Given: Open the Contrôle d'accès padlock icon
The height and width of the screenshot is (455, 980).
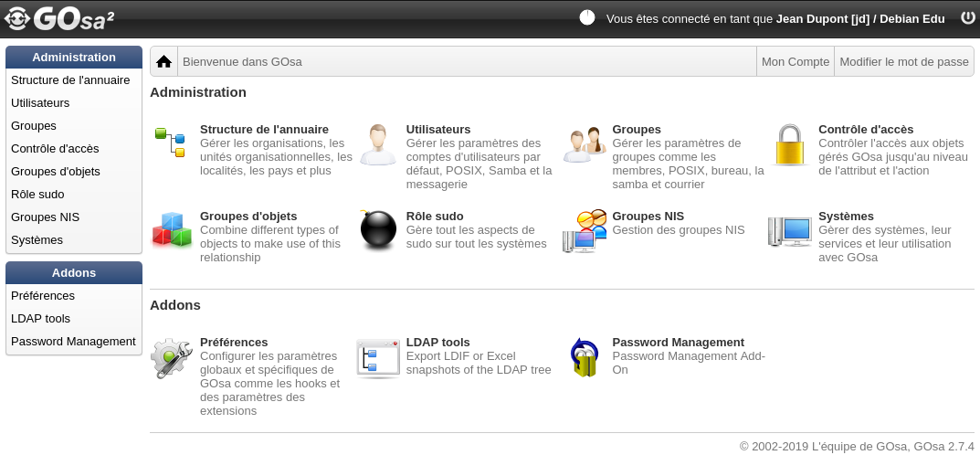Looking at the screenshot, I should click(x=791, y=144).
